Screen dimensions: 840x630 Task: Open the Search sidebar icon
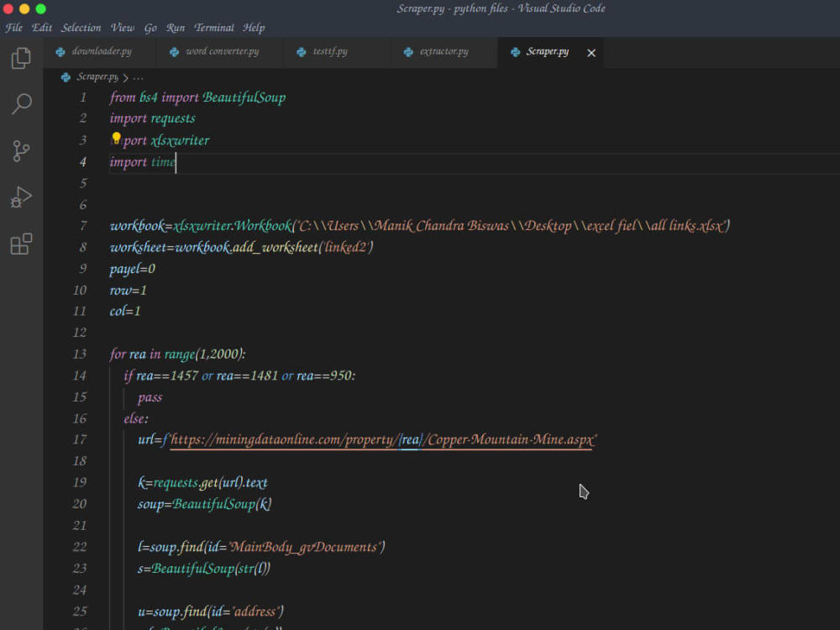pyautogui.click(x=21, y=103)
